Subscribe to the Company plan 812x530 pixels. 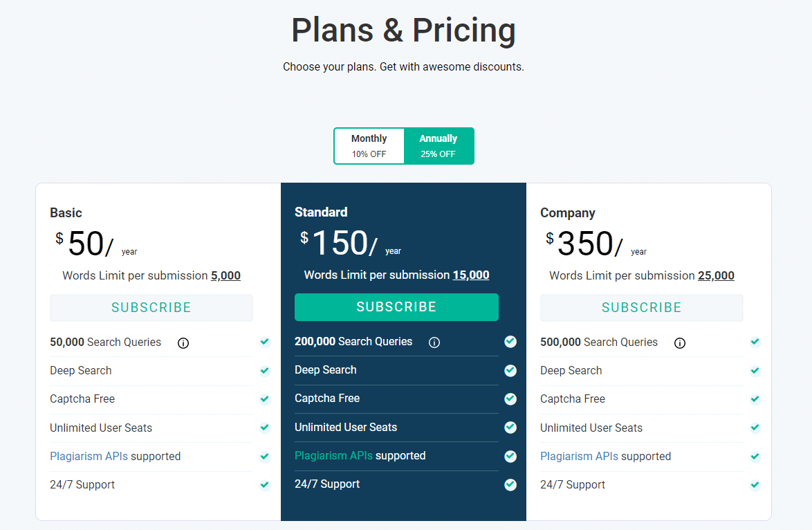pos(642,308)
